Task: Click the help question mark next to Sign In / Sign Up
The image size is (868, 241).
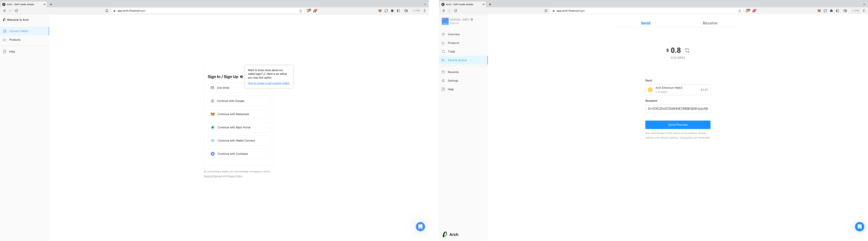Action: [x=241, y=77]
